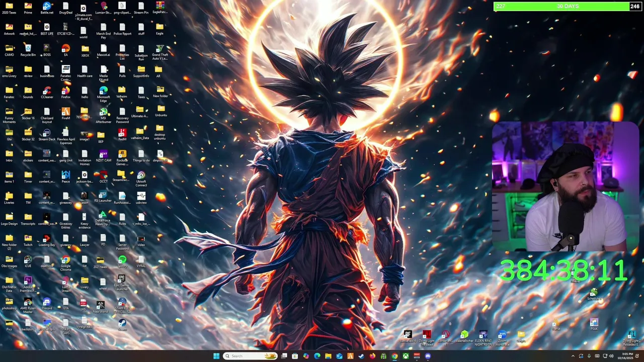Launch Battlefield 6 desktop shortcut
Image resolution: width=644 pixels, height=362 pixels.
pyautogui.click(x=408, y=337)
